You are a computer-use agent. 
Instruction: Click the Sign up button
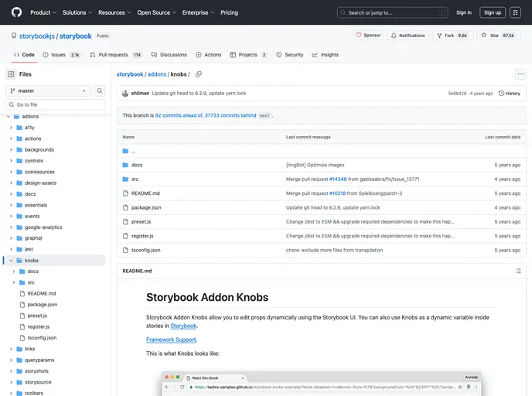(x=493, y=12)
